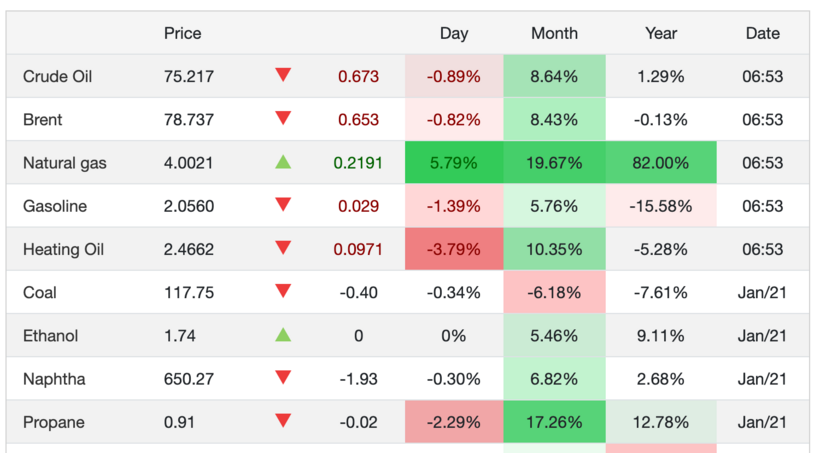Click Naphtha price 650.27
The image size is (820, 453).
pyautogui.click(x=189, y=379)
